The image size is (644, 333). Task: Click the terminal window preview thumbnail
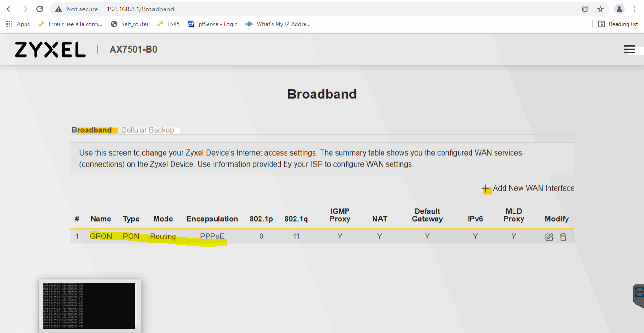(89, 306)
